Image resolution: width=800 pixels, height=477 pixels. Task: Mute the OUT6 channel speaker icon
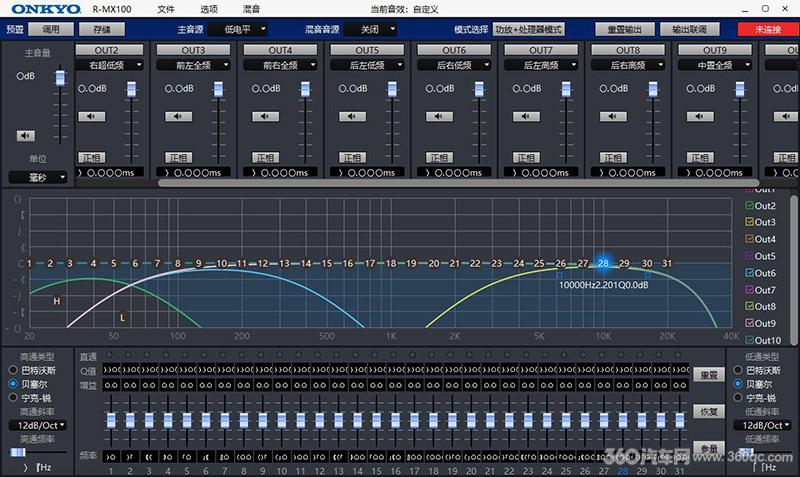[439, 116]
